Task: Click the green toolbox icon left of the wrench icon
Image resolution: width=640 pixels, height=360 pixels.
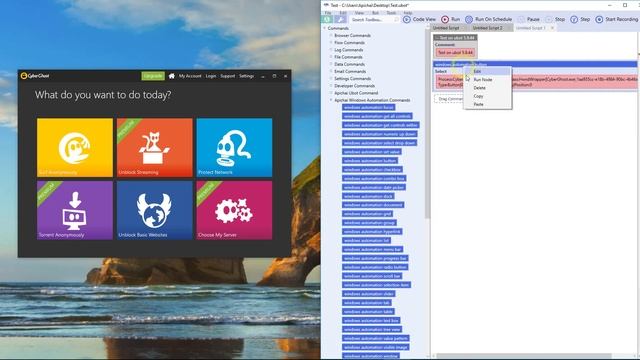Action: pyautogui.click(x=327, y=19)
